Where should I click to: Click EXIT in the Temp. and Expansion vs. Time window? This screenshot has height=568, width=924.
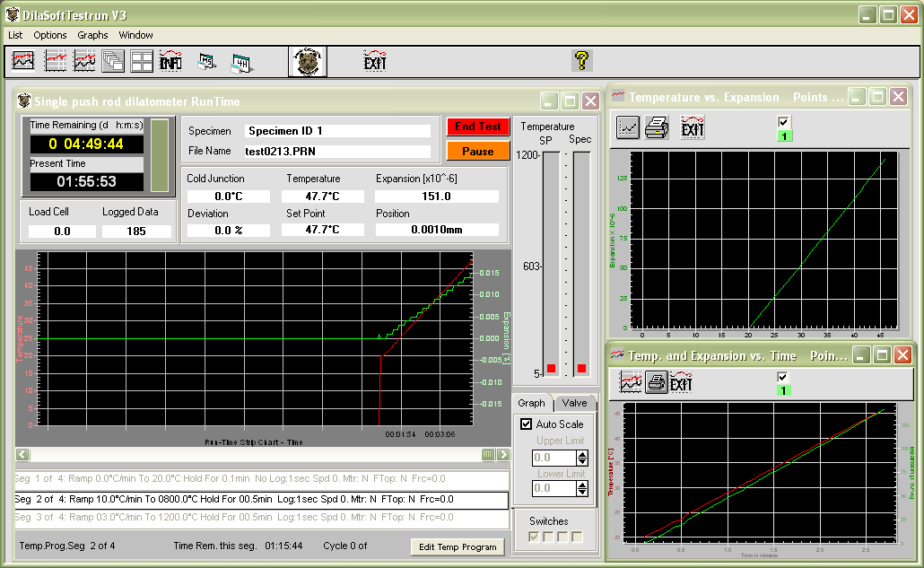click(681, 383)
